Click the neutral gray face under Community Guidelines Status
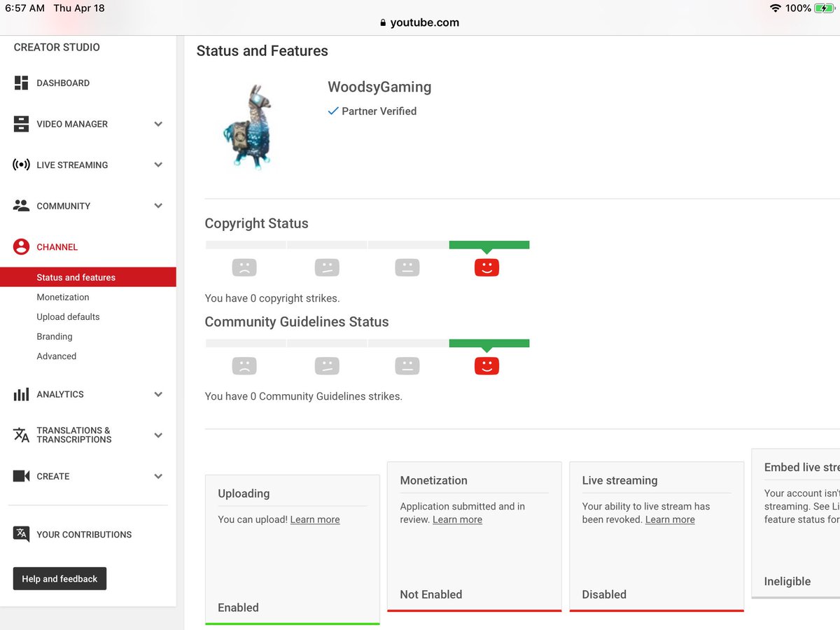 407,365
